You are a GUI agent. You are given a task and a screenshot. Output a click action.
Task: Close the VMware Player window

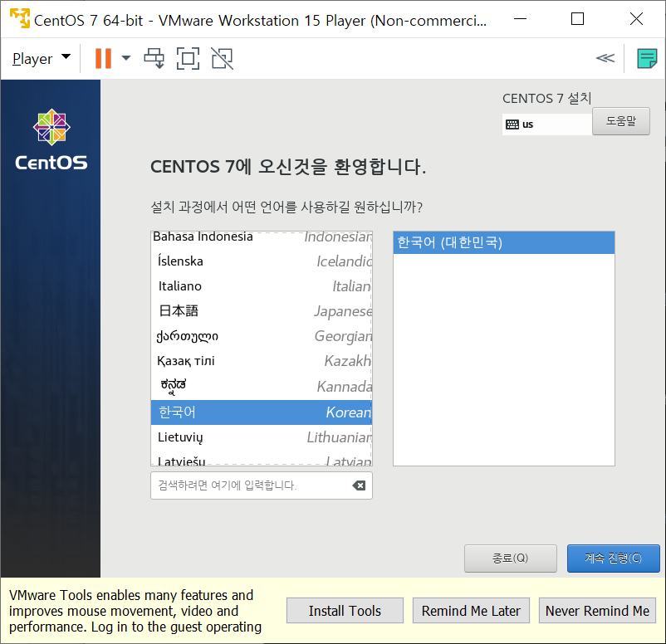tap(636, 19)
